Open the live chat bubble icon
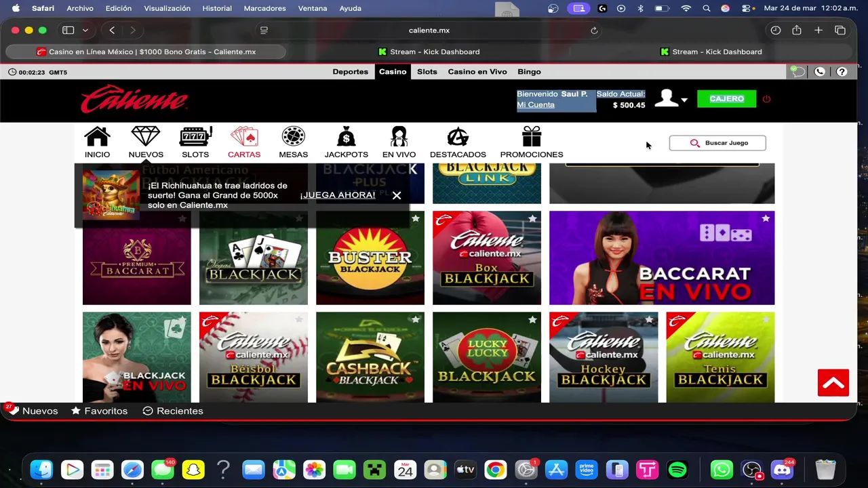Image resolution: width=868 pixels, height=488 pixels. pyautogui.click(x=797, y=72)
